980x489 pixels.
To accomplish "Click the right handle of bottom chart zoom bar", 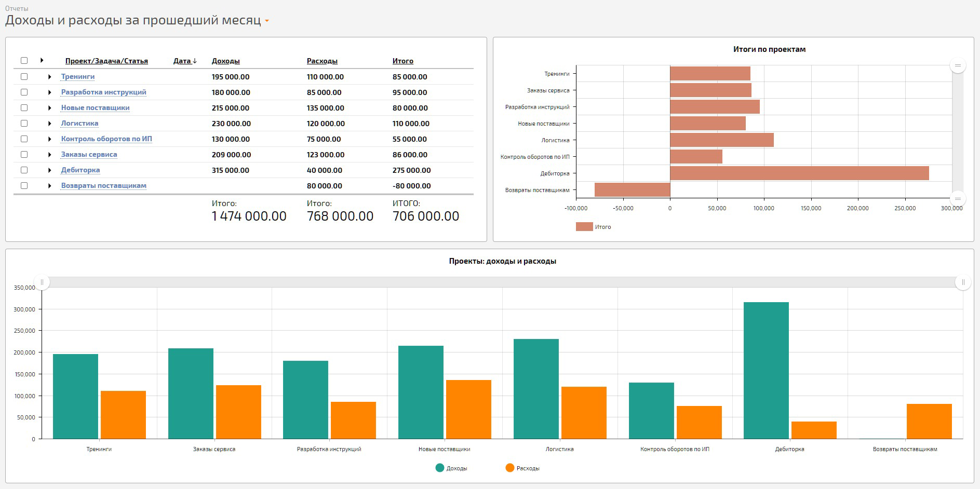I will (x=963, y=282).
